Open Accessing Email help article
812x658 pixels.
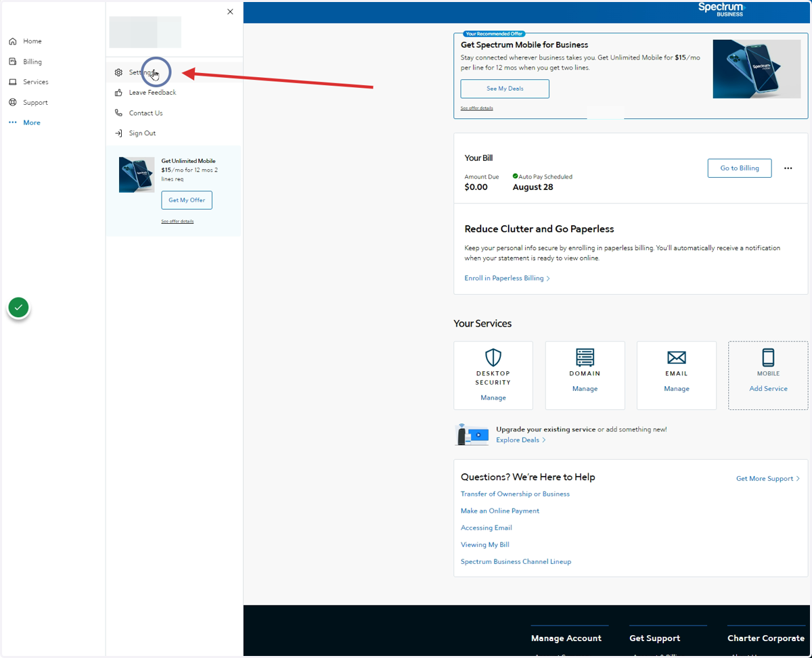pyautogui.click(x=487, y=527)
